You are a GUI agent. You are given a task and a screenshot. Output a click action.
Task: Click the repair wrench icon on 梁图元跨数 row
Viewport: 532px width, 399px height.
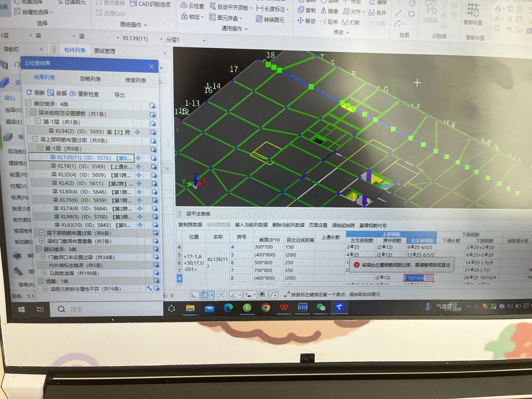tap(150, 288)
